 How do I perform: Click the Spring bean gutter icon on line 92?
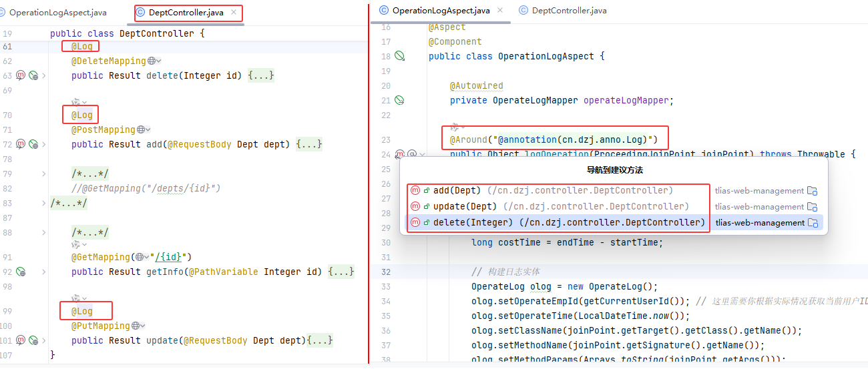point(21,272)
